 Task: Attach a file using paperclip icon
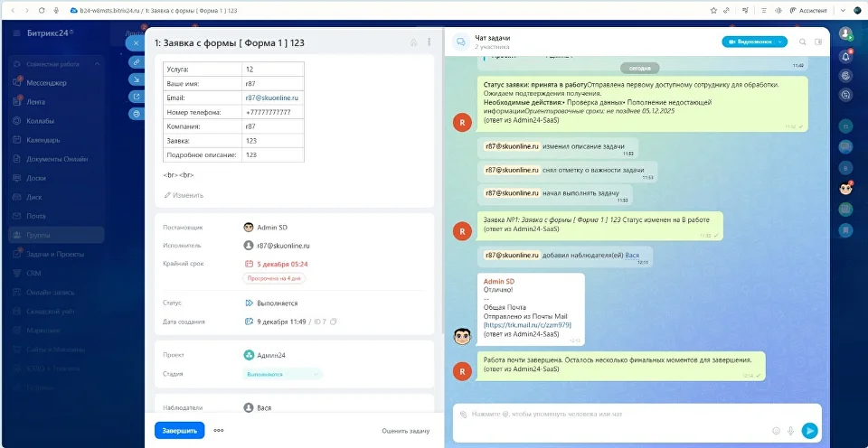click(x=464, y=415)
